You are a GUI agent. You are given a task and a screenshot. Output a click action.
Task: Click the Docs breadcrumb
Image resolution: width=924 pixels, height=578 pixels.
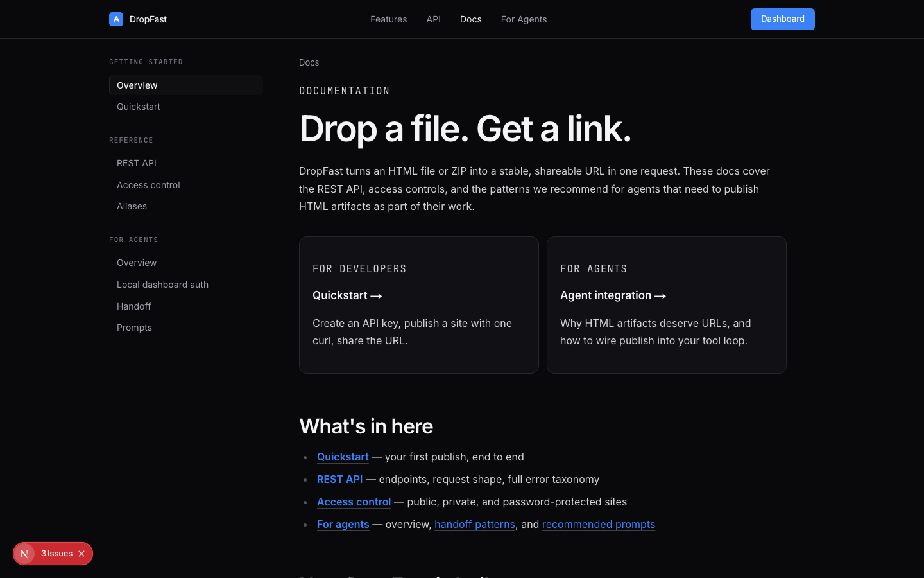[309, 62]
